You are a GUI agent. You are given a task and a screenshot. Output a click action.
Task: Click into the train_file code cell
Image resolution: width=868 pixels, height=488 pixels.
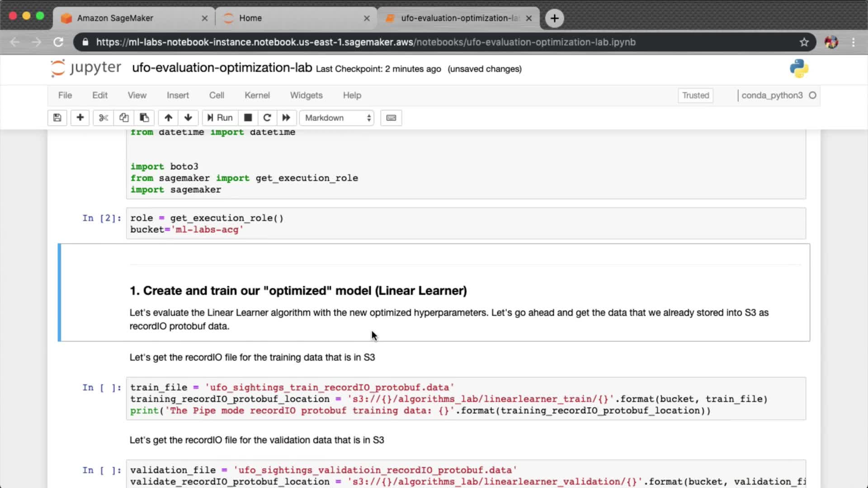466,399
